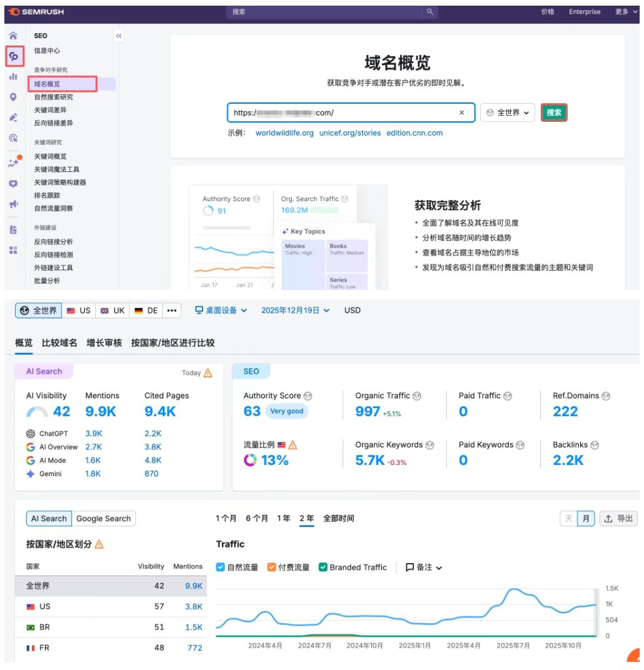Image resolution: width=644 pixels, height=670 pixels.
Task: Open the 增长审核 tab
Action: [x=104, y=342]
